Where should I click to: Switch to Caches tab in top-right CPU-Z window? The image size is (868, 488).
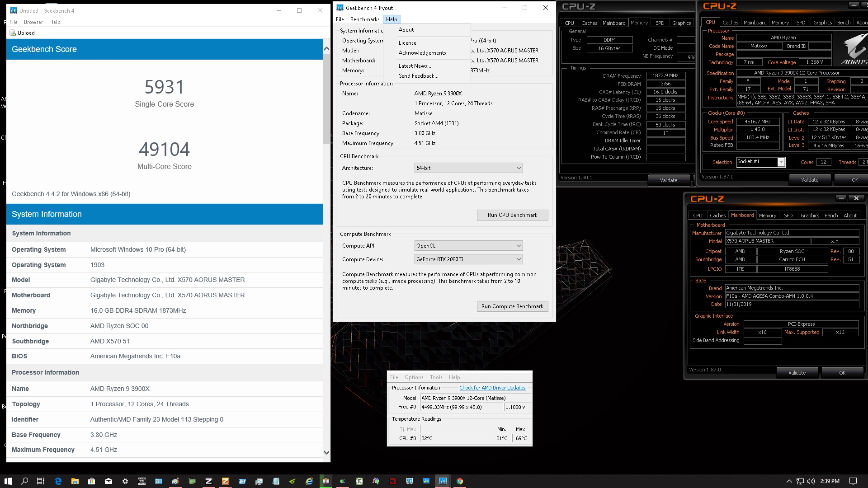(x=730, y=23)
